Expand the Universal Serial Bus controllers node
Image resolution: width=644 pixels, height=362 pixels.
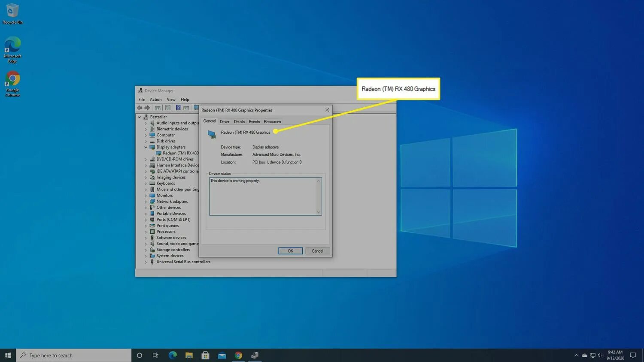[x=146, y=262]
